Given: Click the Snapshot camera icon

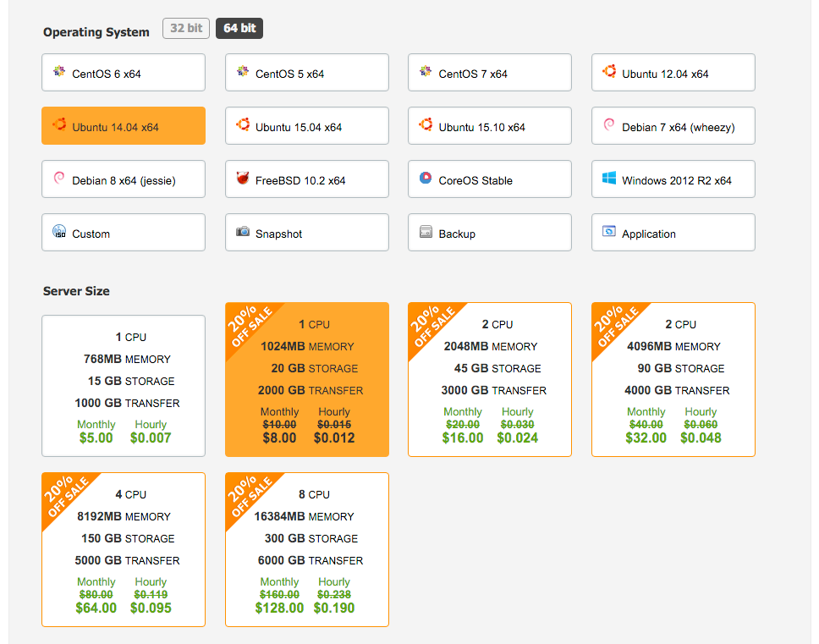Looking at the screenshot, I should (242, 232).
